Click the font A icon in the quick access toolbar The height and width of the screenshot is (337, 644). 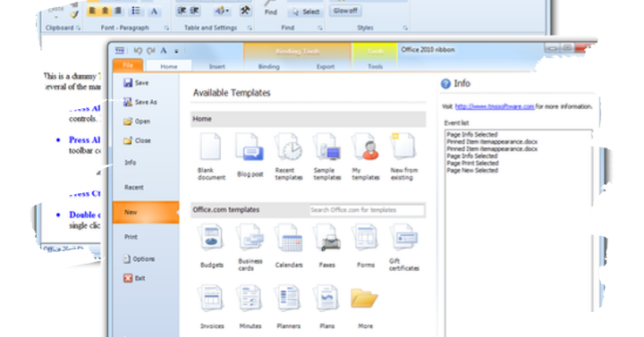[164, 50]
